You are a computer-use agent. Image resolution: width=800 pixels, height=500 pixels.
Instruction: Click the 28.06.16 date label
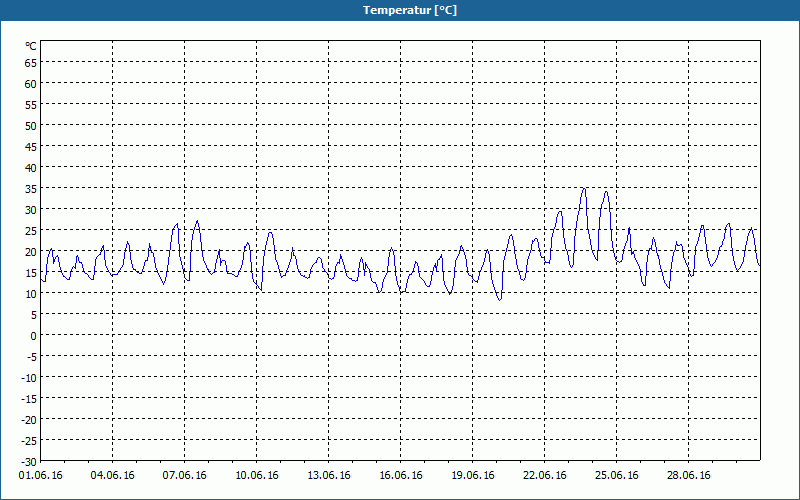(688, 476)
